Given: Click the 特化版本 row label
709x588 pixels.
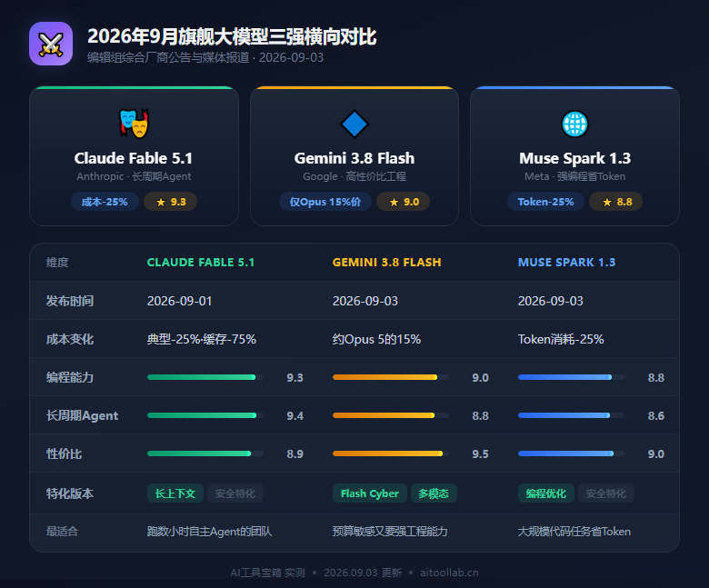Looking at the screenshot, I should pyautogui.click(x=70, y=493).
